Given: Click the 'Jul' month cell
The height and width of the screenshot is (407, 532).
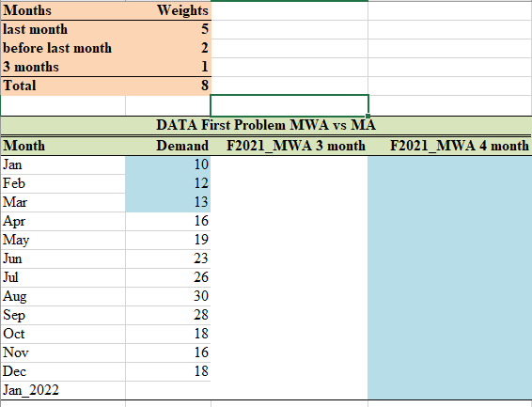Looking at the screenshot, I should 63,278.
